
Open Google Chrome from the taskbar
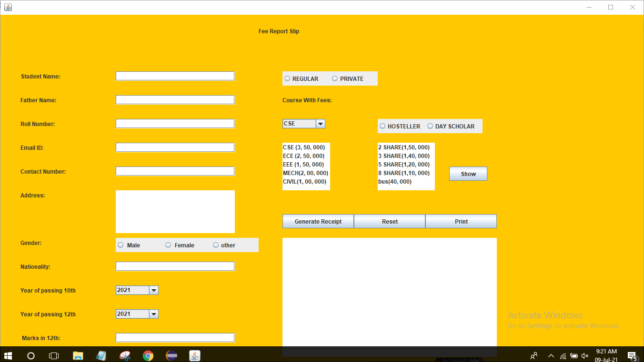coord(148,355)
